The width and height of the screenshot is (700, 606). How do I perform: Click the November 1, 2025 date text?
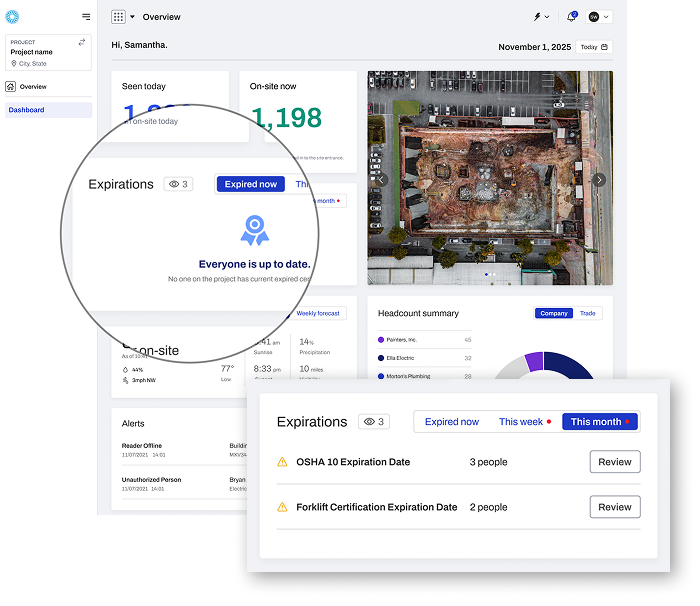tap(534, 47)
